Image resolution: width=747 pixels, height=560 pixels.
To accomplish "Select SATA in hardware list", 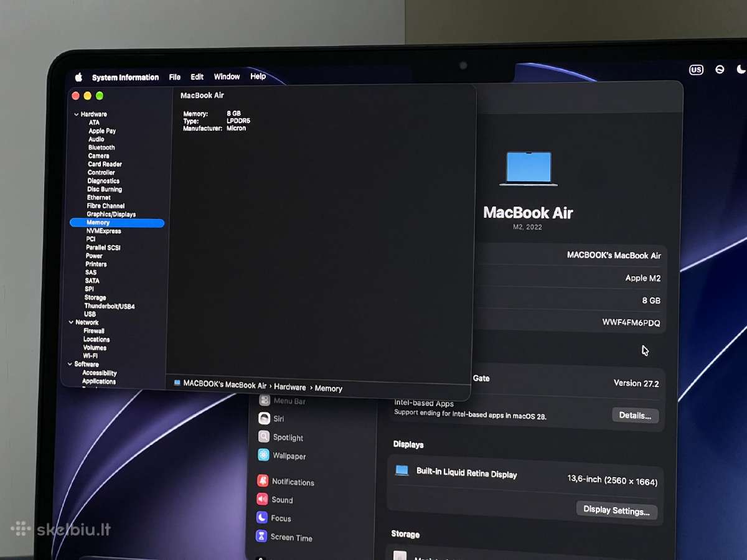I will tap(92, 281).
